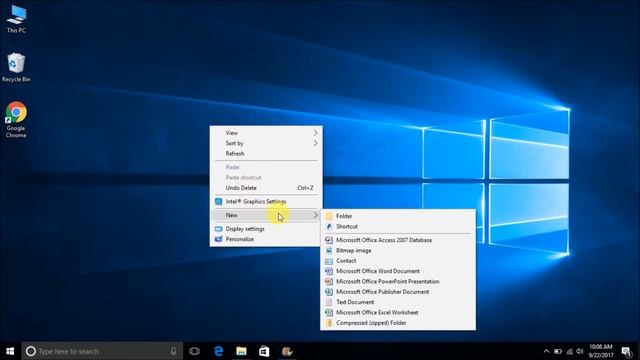Click the Cortana microphone icon

coord(173,351)
